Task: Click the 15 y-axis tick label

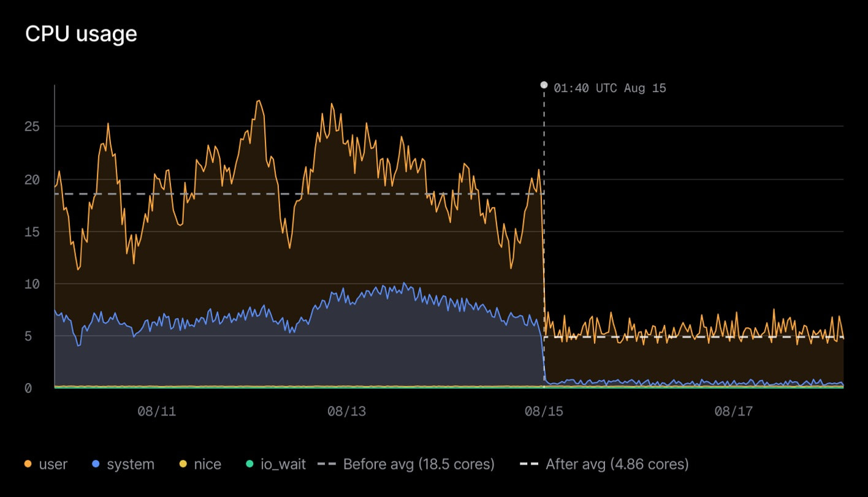Action: [x=32, y=232]
